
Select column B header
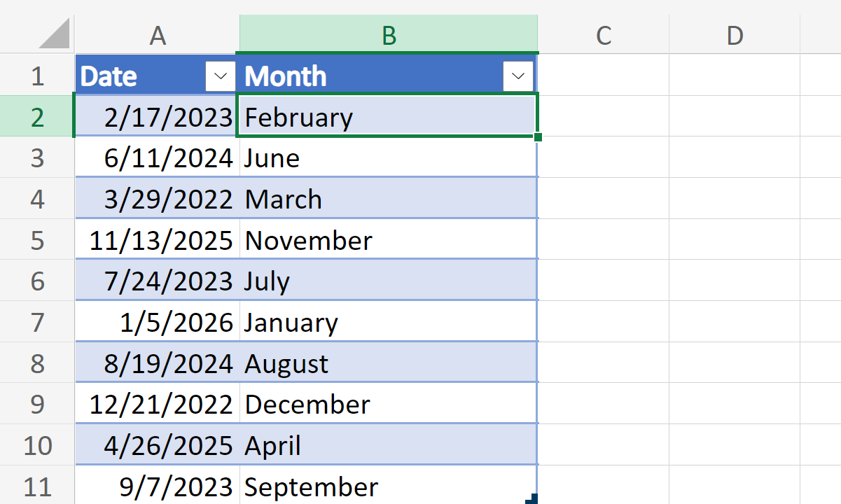[x=389, y=34]
